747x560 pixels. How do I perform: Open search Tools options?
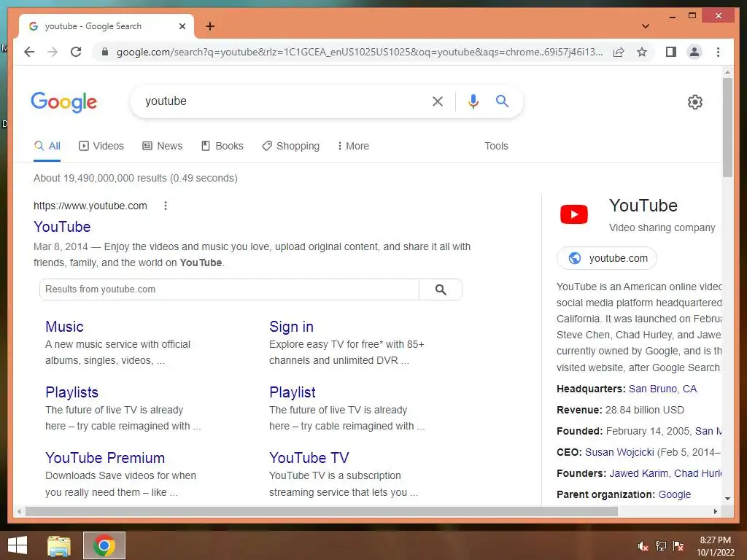pos(496,146)
